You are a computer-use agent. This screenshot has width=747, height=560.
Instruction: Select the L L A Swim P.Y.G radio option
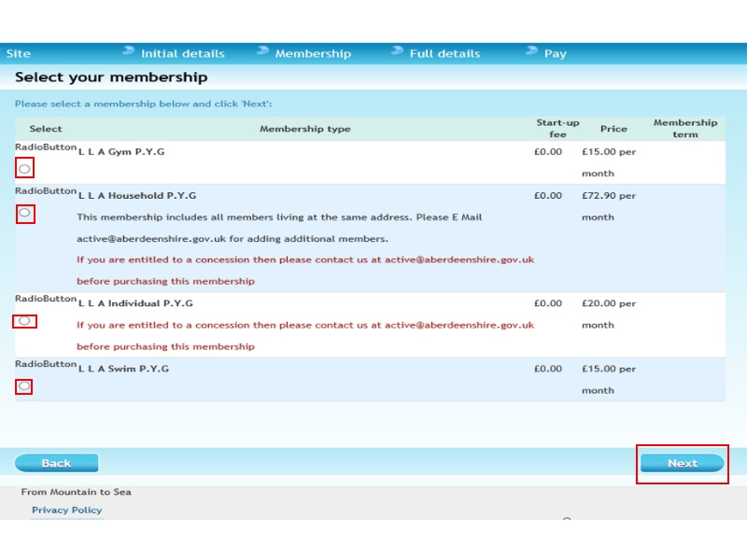(24, 385)
